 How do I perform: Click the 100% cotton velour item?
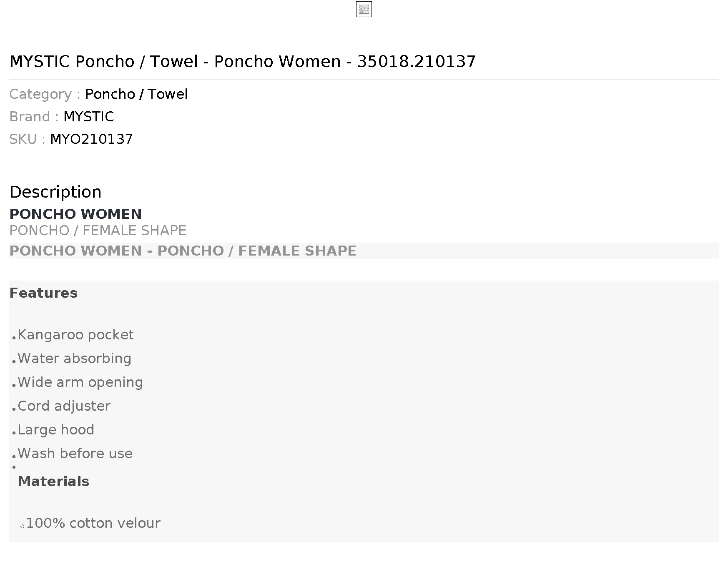click(x=93, y=523)
